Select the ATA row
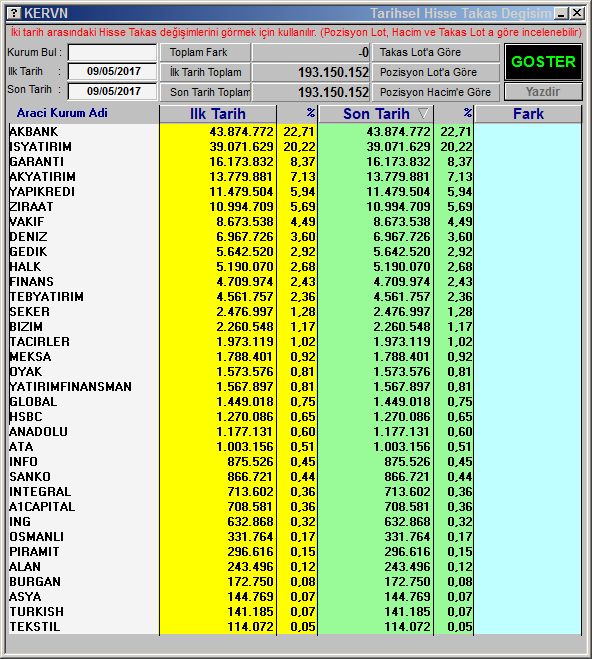This screenshot has height=659, width=592. click(295, 447)
